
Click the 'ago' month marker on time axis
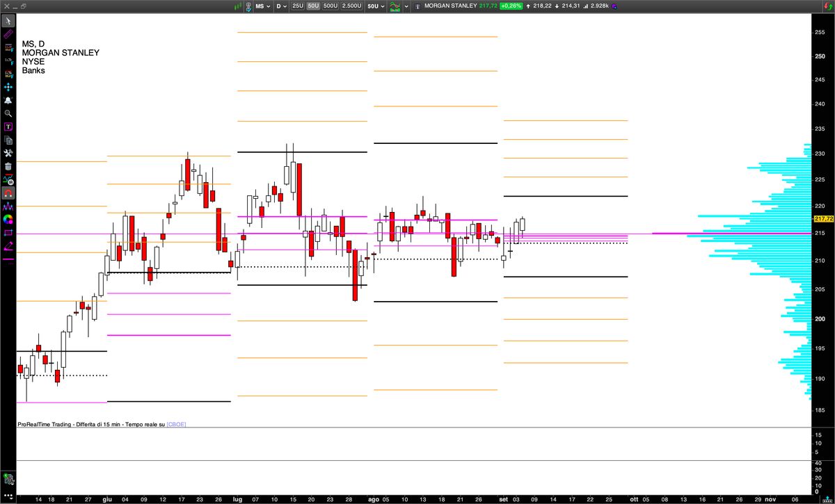374,499
